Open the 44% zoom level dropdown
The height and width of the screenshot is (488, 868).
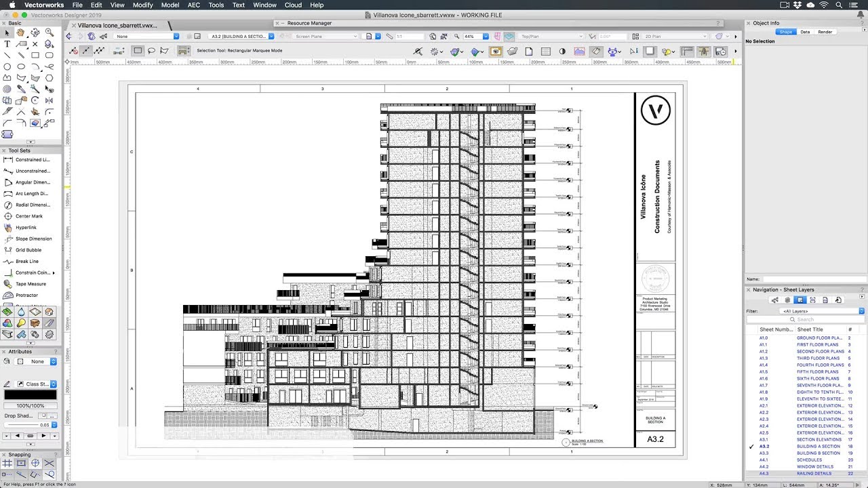[x=476, y=36]
